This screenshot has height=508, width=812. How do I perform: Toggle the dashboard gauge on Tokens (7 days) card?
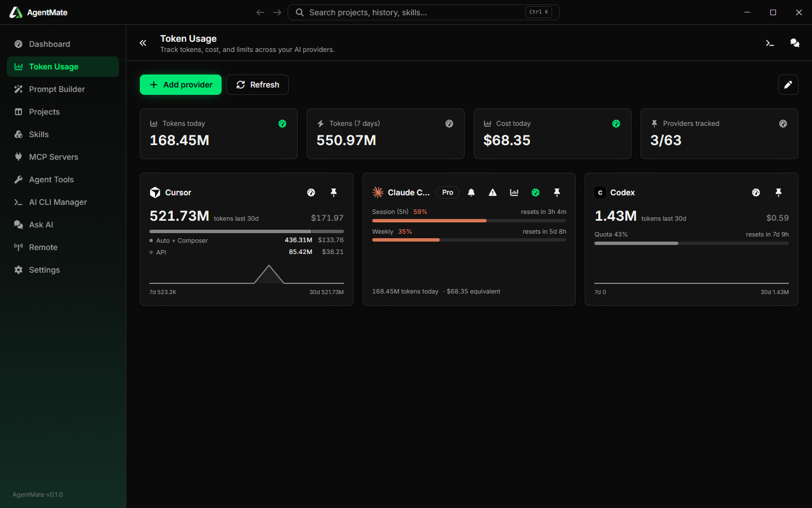point(449,124)
